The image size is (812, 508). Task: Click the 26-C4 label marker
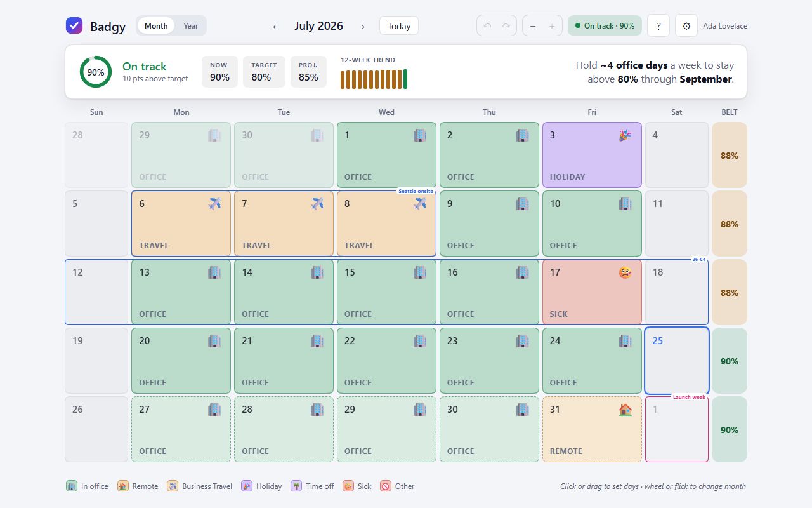click(x=698, y=260)
